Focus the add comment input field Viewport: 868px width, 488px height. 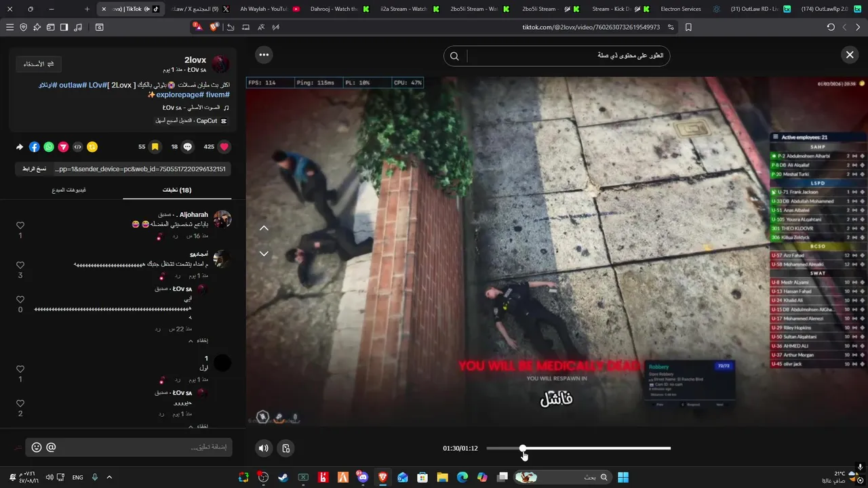point(129,447)
